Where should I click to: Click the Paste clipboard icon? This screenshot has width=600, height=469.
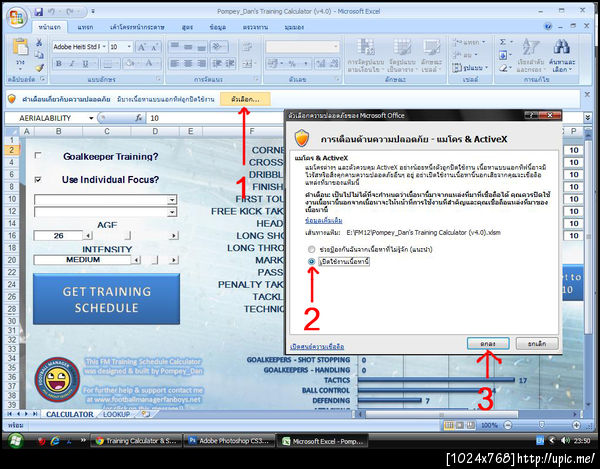coord(20,47)
